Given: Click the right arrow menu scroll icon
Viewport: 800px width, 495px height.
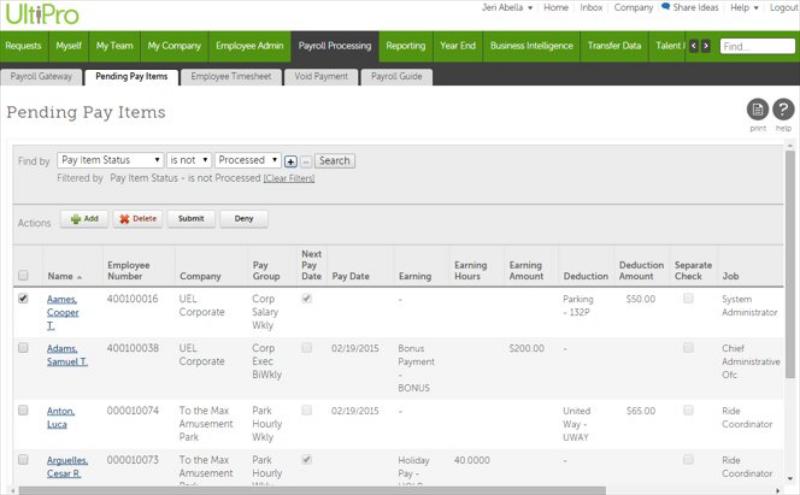Looking at the screenshot, I should click(706, 46).
